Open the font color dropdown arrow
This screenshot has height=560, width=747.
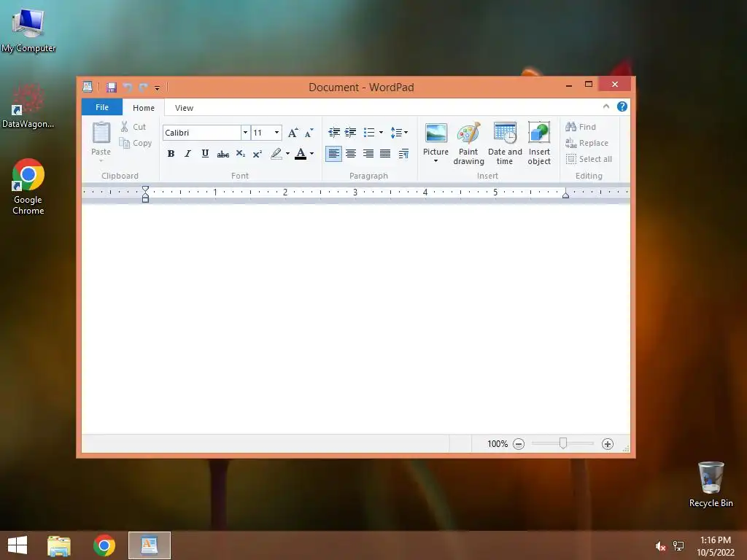point(312,153)
